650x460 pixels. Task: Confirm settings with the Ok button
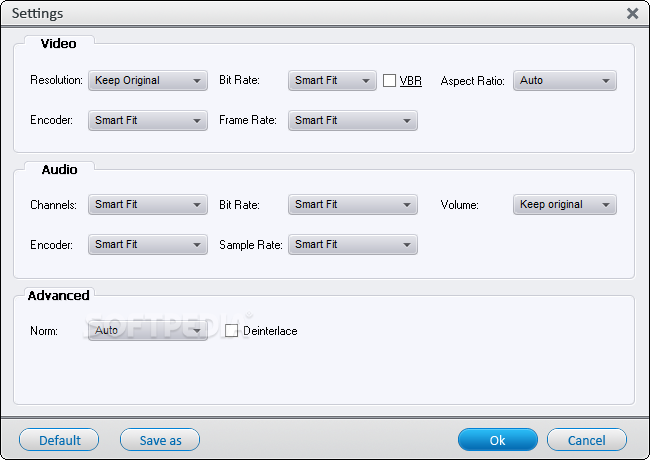[x=498, y=440]
